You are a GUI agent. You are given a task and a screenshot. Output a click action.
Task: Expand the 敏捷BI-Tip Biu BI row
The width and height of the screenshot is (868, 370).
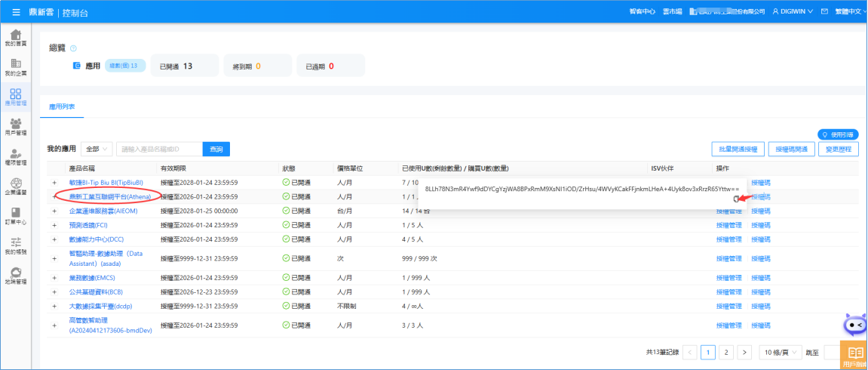coord(54,183)
